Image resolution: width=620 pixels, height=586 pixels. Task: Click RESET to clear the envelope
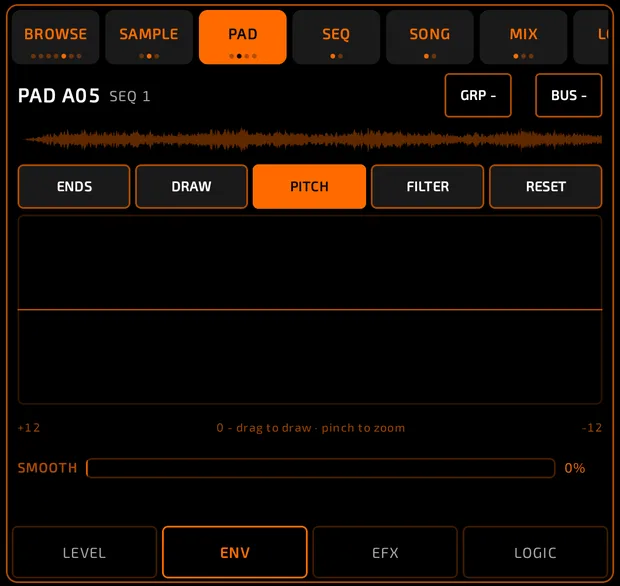546,187
